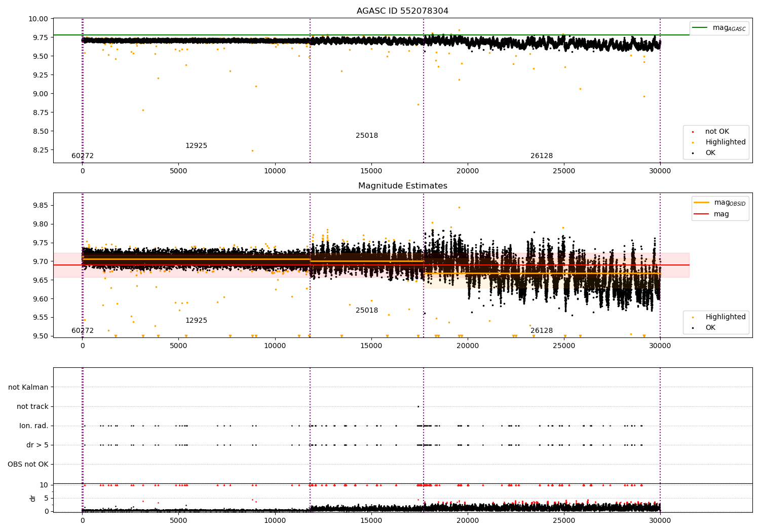Click the orange mag OBSID legend entry

click(719, 203)
